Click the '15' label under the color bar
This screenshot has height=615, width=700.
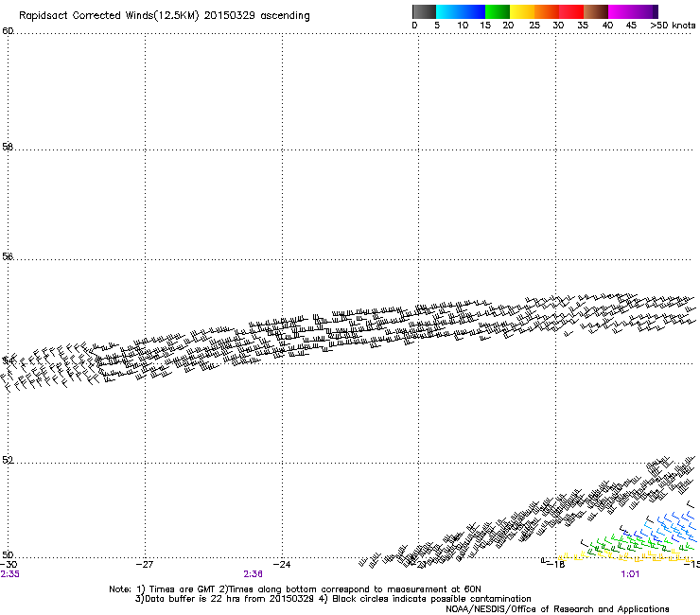tap(485, 26)
